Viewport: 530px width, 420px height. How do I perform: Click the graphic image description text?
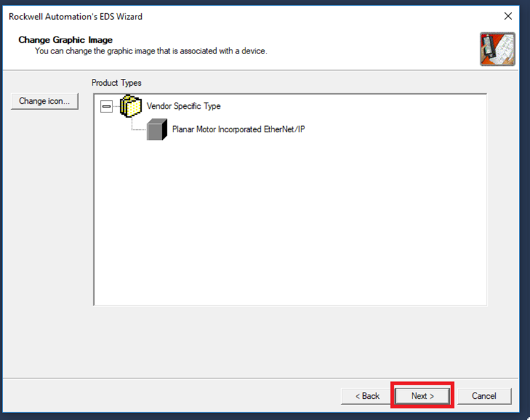[151, 51]
